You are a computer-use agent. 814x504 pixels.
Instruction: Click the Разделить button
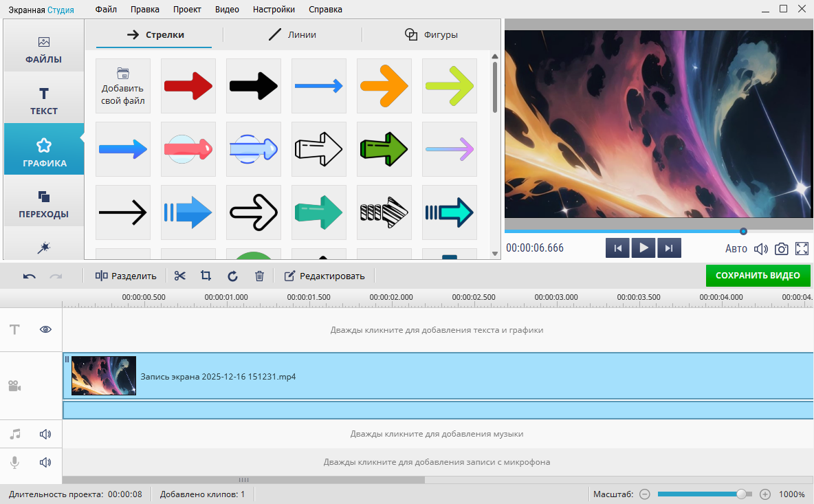tap(126, 276)
